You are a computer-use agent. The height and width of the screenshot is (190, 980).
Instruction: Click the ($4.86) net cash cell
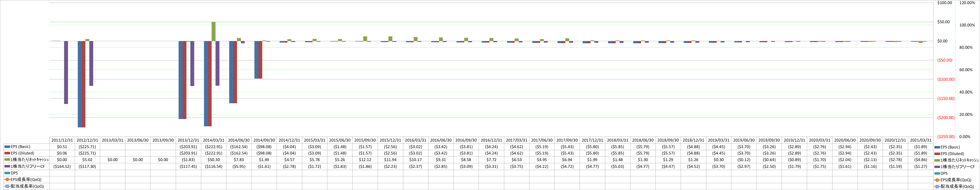pyautogui.click(x=920, y=160)
